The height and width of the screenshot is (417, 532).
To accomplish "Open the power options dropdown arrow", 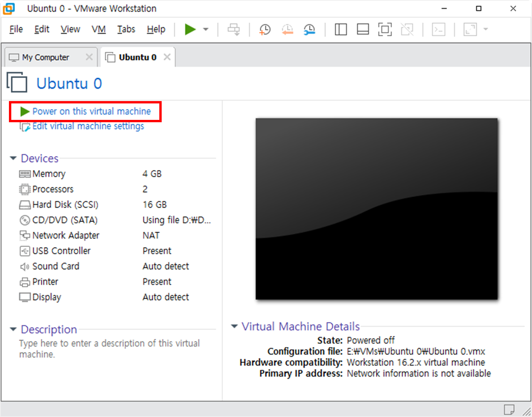I will pos(205,30).
